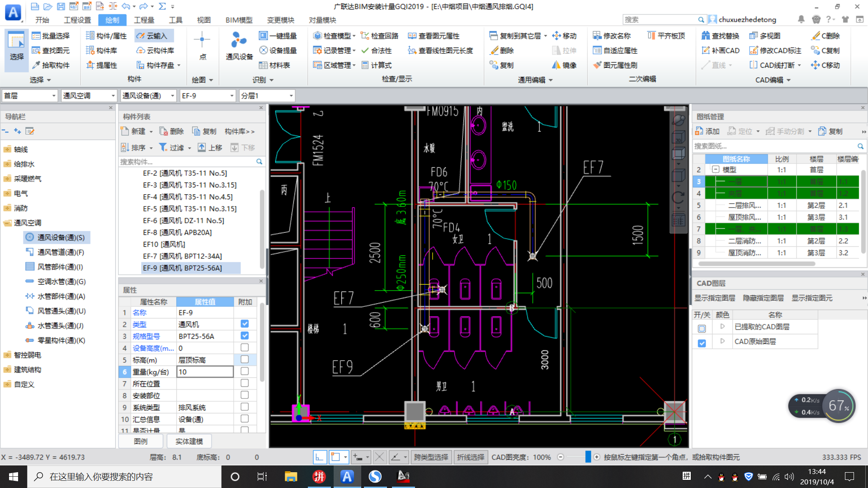This screenshot has width=868, height=488.
Task: Click 查看图元属性 view element properties
Action: (434, 36)
